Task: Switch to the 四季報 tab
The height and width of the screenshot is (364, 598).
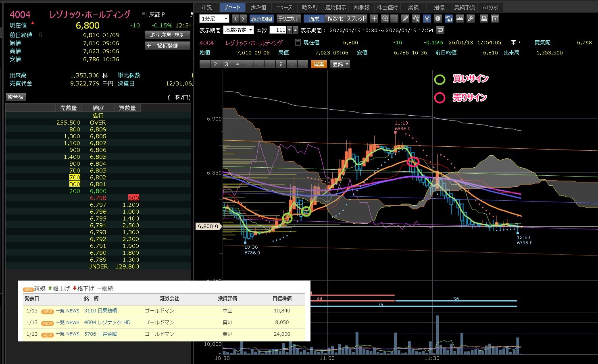Action: click(361, 7)
